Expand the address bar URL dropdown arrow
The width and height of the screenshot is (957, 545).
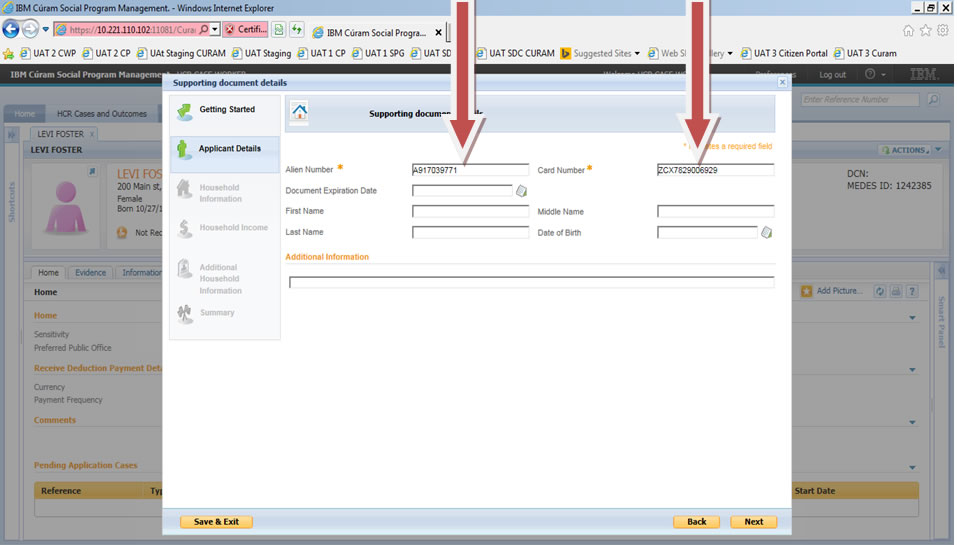pos(215,29)
